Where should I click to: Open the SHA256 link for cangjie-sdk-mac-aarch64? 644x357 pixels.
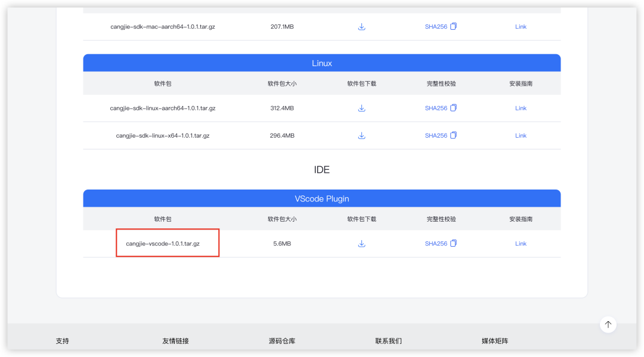(435, 26)
